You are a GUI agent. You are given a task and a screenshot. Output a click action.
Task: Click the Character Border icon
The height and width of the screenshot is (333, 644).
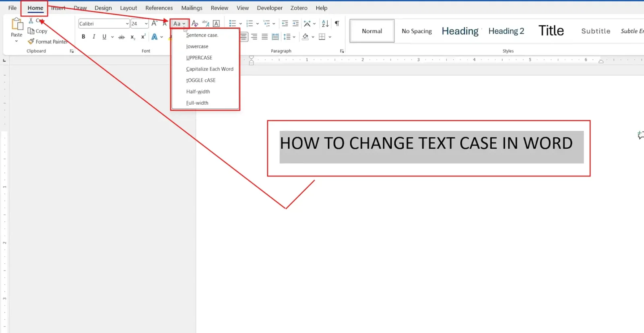(x=216, y=24)
